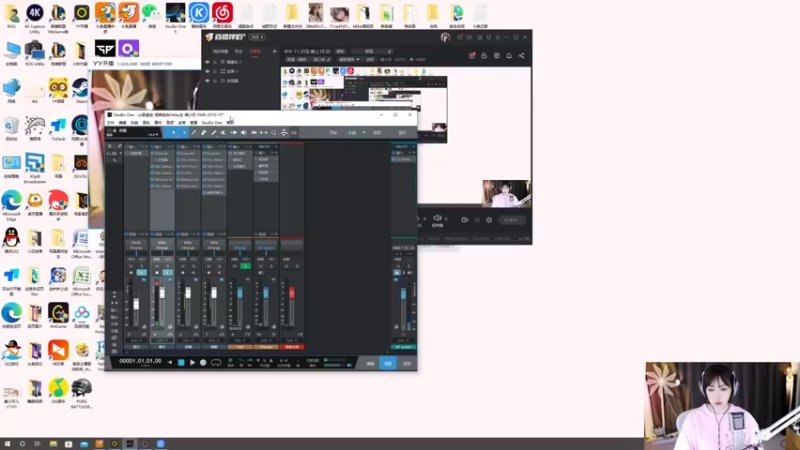This screenshot has width=800, height=450.
Task: Select the red active scene tab in streaming app
Action: pos(255,52)
